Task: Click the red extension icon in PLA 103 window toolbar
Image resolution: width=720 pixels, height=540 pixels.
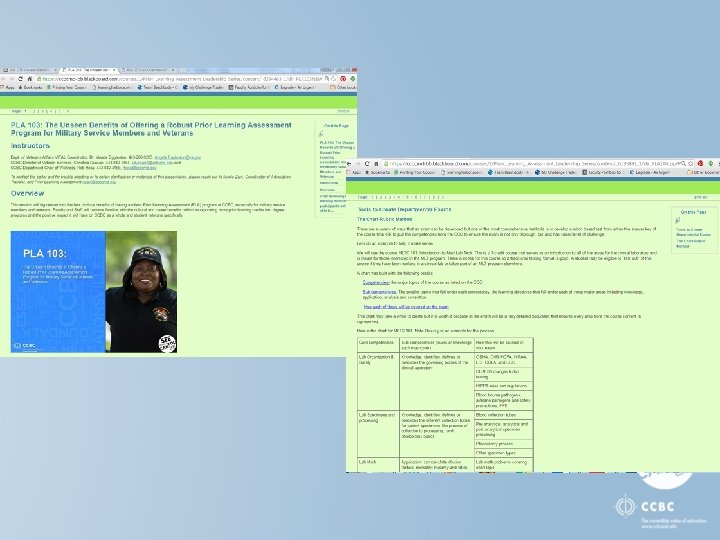Action: point(343,79)
